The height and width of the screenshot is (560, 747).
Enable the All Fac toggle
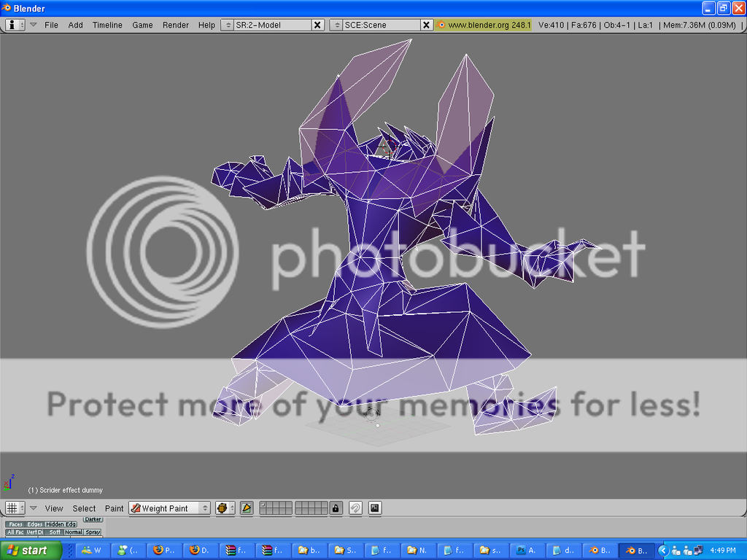click(15, 532)
